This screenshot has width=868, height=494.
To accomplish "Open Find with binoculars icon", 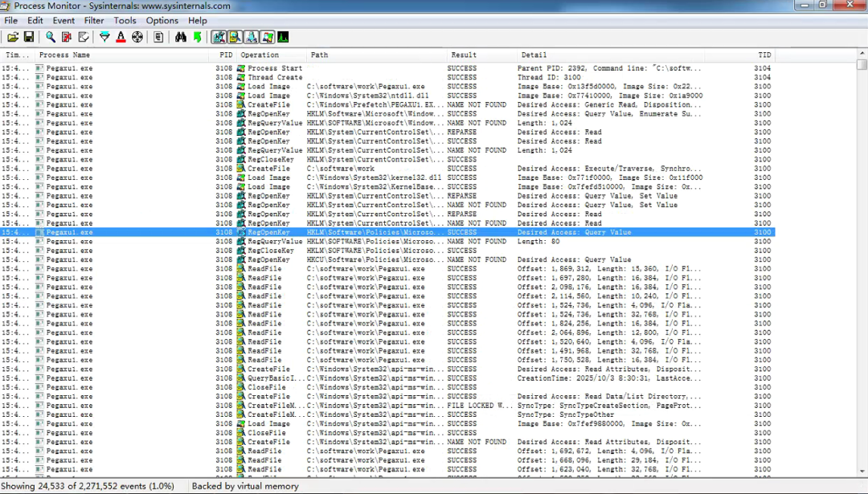I will (x=181, y=37).
